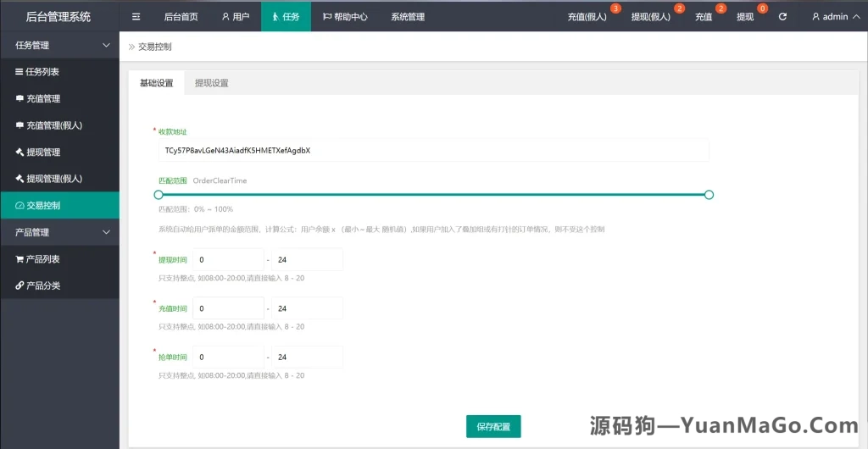Open 提现管理 in the sidebar
Viewport: 868px width, 449px height.
(x=60, y=152)
